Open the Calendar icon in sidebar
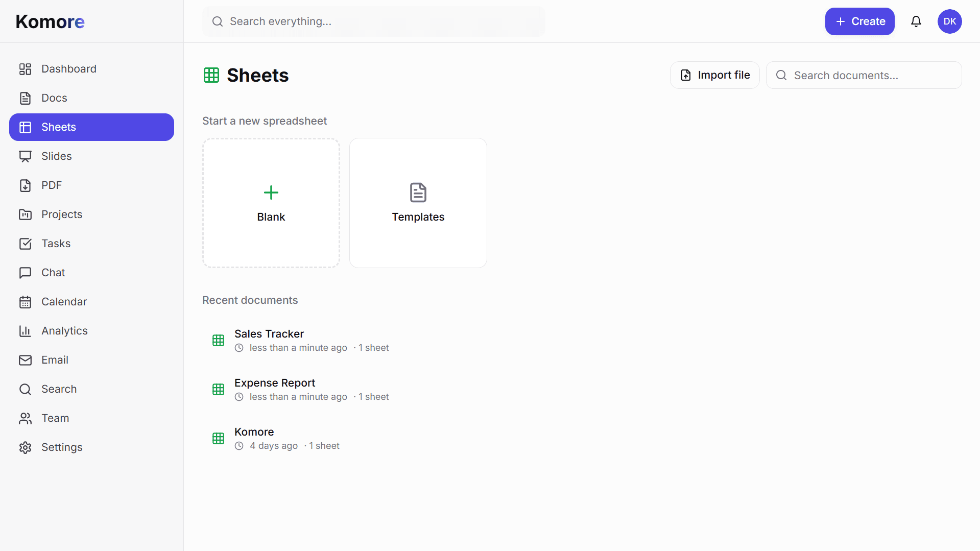980x551 pixels. pos(26,301)
